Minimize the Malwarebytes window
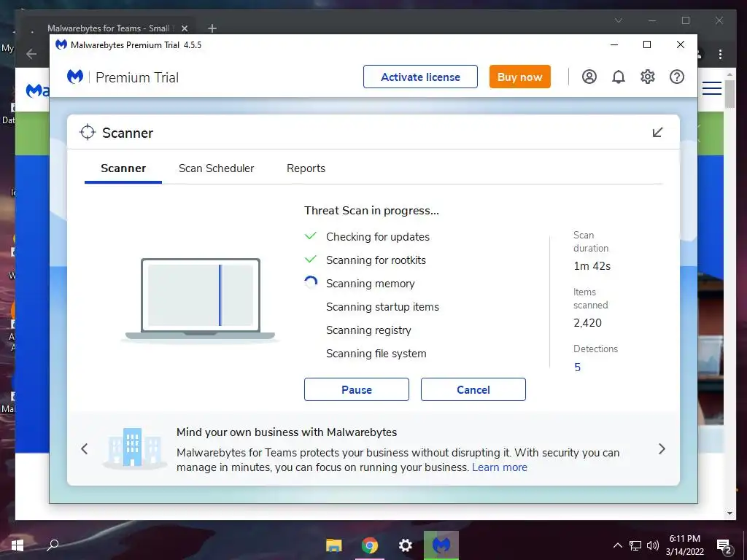Screen dimensions: 747x560 tap(614, 44)
